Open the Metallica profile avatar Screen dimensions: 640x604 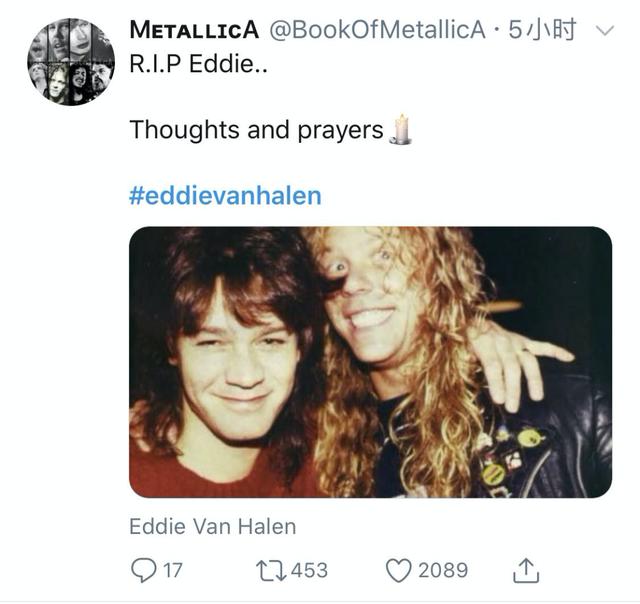point(71,62)
